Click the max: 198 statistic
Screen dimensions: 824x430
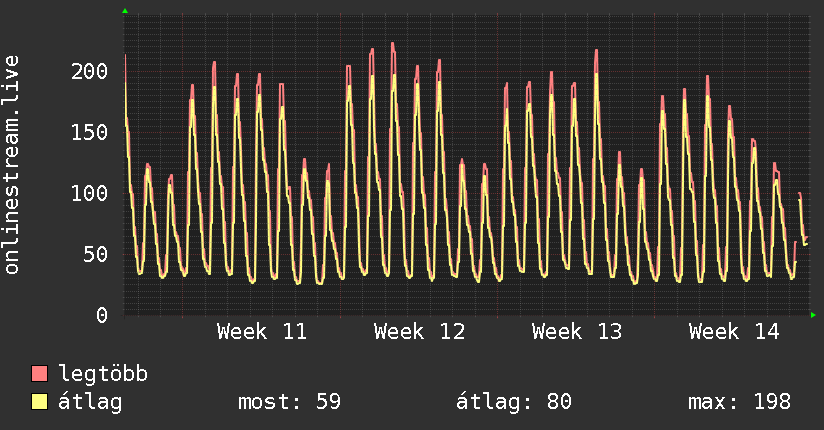pyautogui.click(x=739, y=402)
